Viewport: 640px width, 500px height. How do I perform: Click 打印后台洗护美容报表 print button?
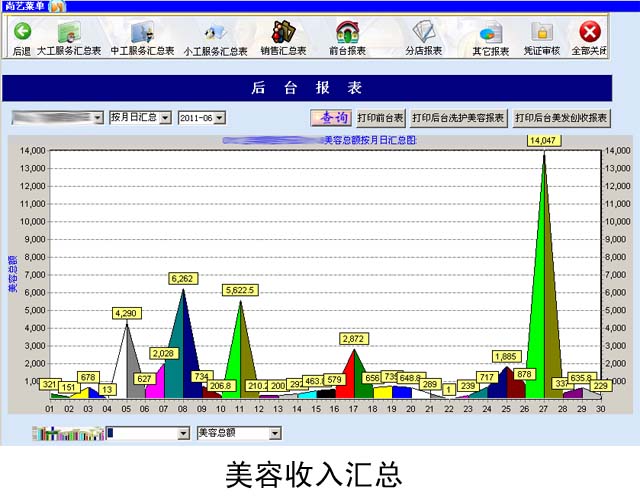459,118
